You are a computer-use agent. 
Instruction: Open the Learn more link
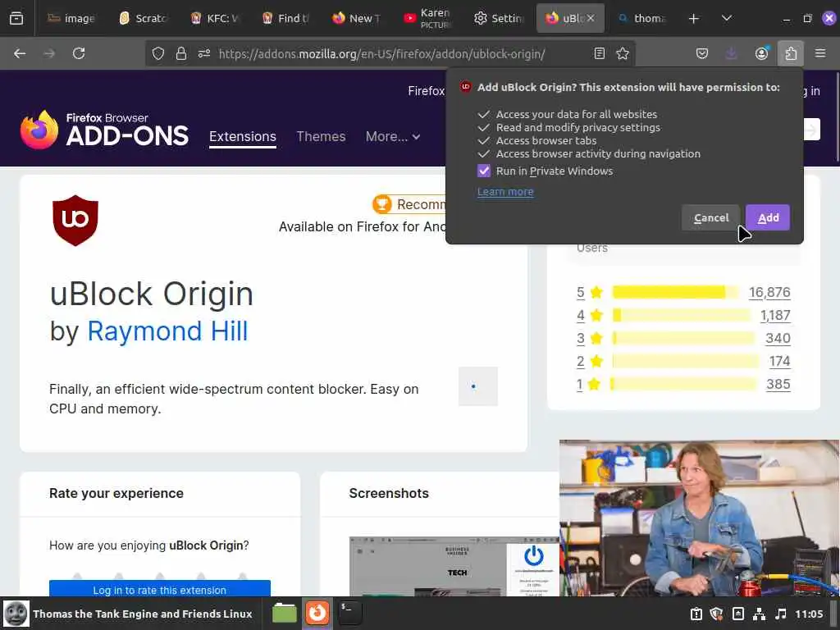505,192
